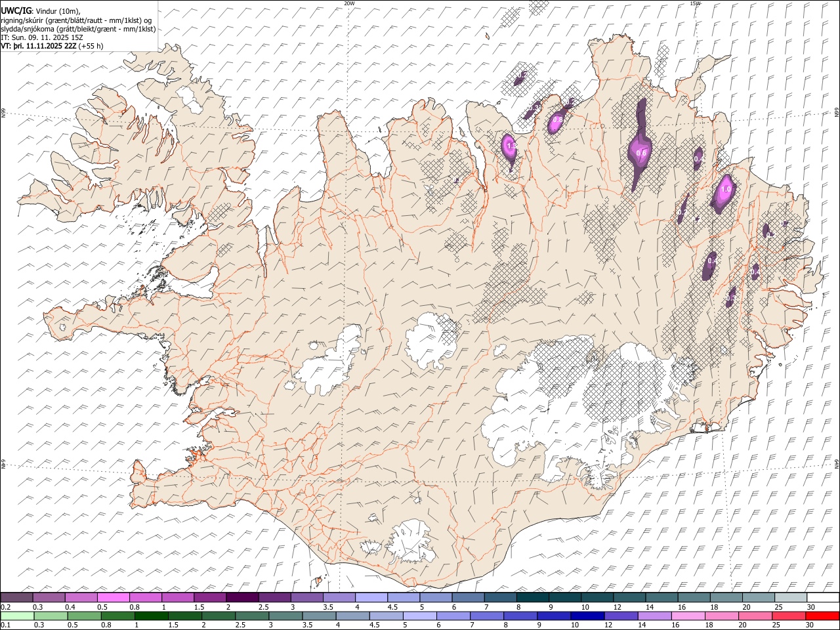
Task: Click the darkest purple swatch above 2 in top legend row
Action: pos(242,598)
